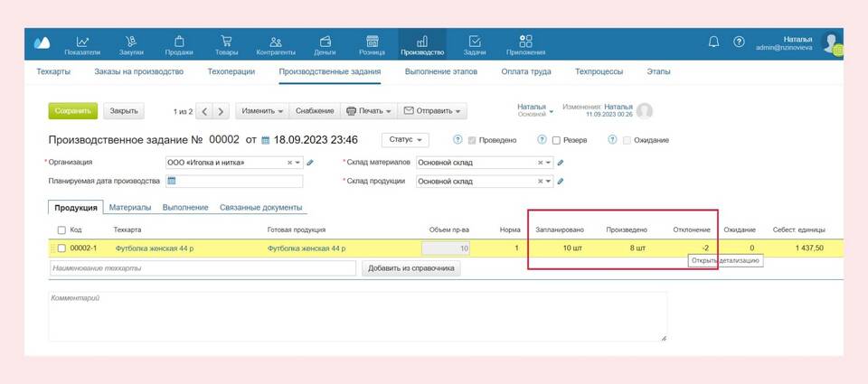Open Техпроцессы submenu
This screenshot has height=384, width=868.
(x=599, y=72)
